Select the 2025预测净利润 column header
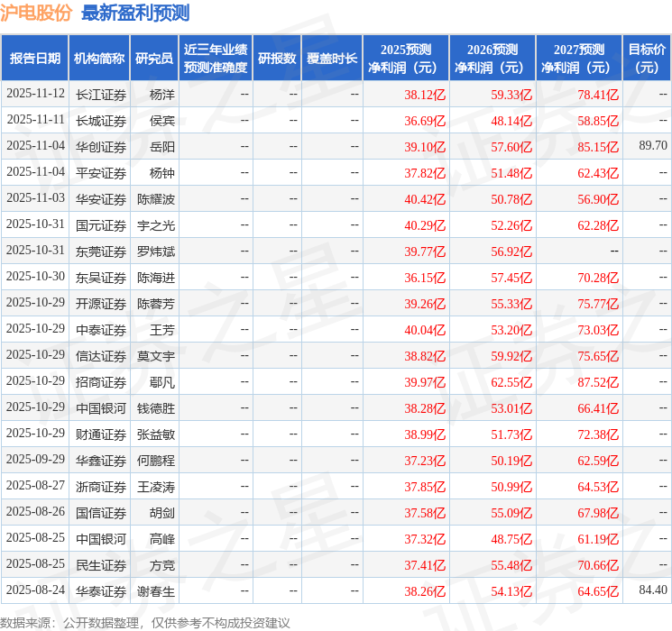This screenshot has width=672, height=631. click(x=406, y=58)
